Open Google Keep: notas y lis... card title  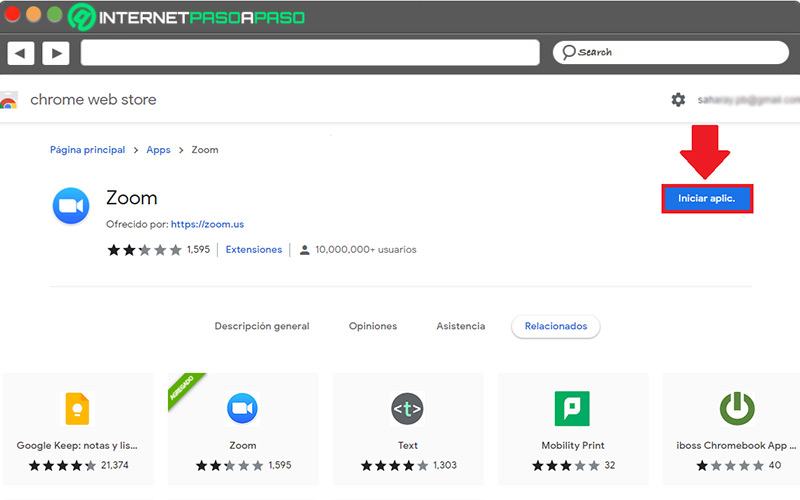(x=77, y=445)
